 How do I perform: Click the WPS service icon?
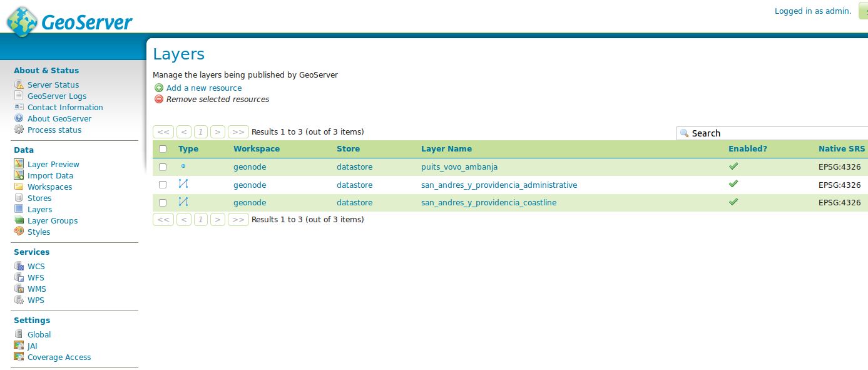coord(19,300)
